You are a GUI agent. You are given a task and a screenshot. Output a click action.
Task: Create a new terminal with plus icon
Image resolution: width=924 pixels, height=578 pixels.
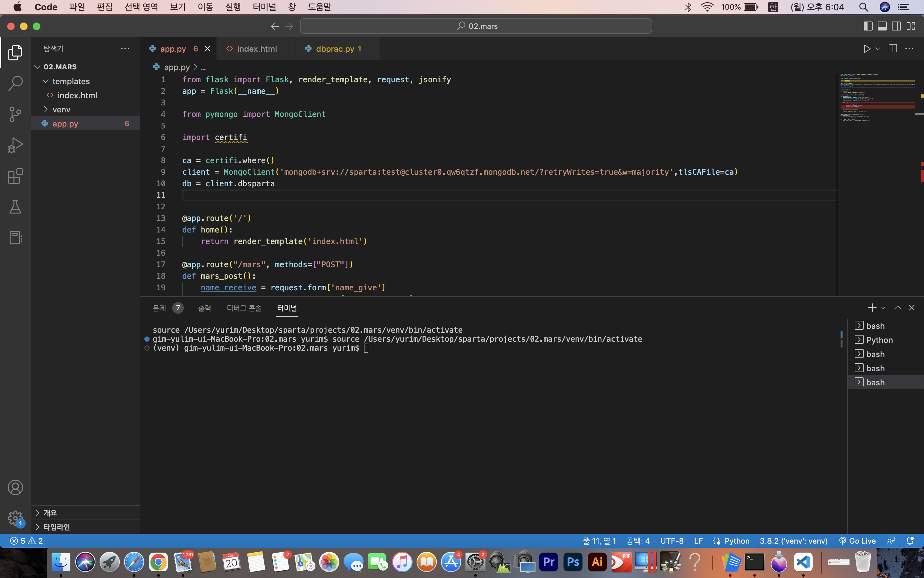click(872, 308)
